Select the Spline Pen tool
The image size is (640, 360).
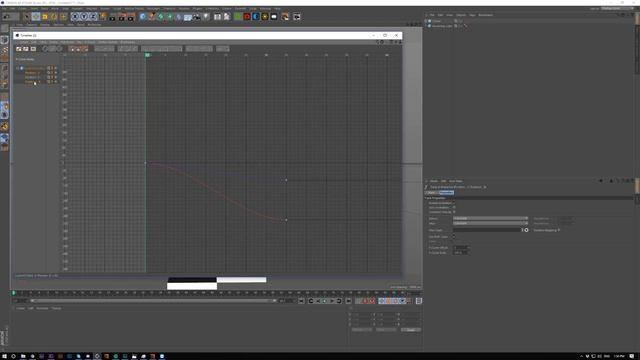click(x=151, y=16)
